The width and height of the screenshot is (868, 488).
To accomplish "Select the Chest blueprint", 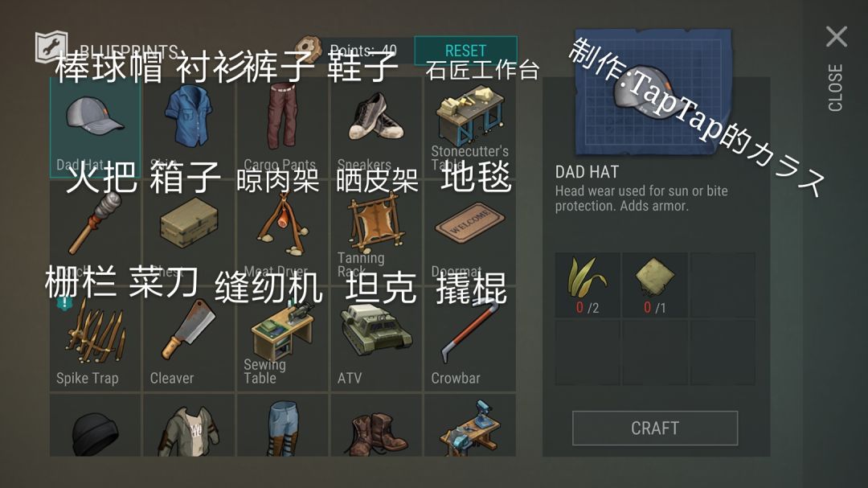I will [x=189, y=232].
